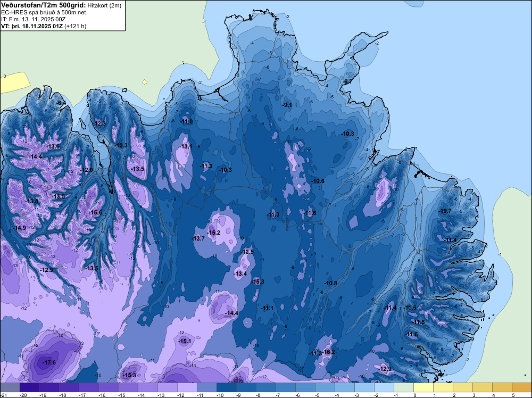Click the -12.3 temperature value

pyautogui.click(x=100, y=123)
